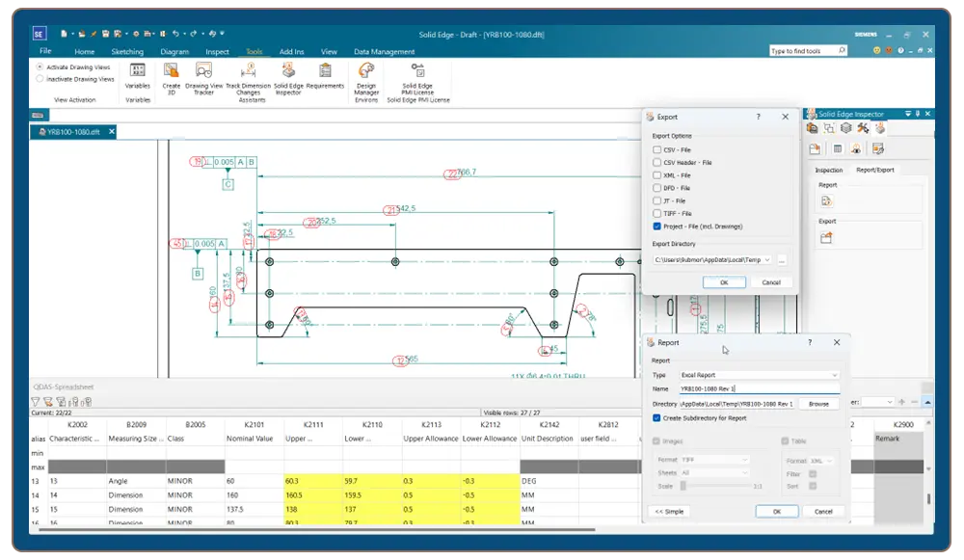
Task: Open Help in the Report dialog
Action: (x=810, y=342)
